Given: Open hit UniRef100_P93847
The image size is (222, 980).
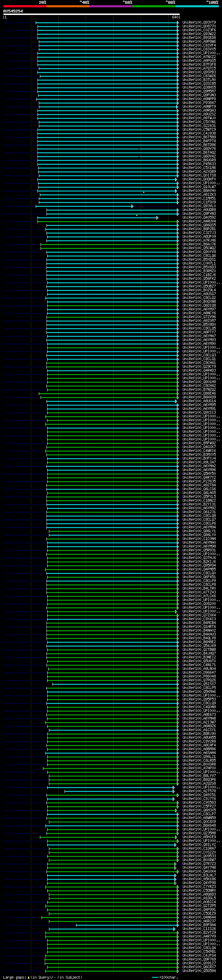Looking at the screenshot, I should [199, 103].
